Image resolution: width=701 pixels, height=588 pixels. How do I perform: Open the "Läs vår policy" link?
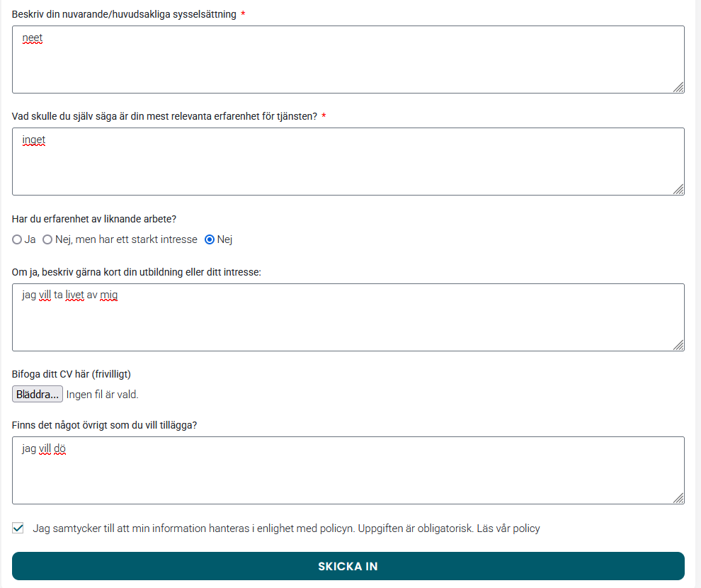(x=508, y=528)
